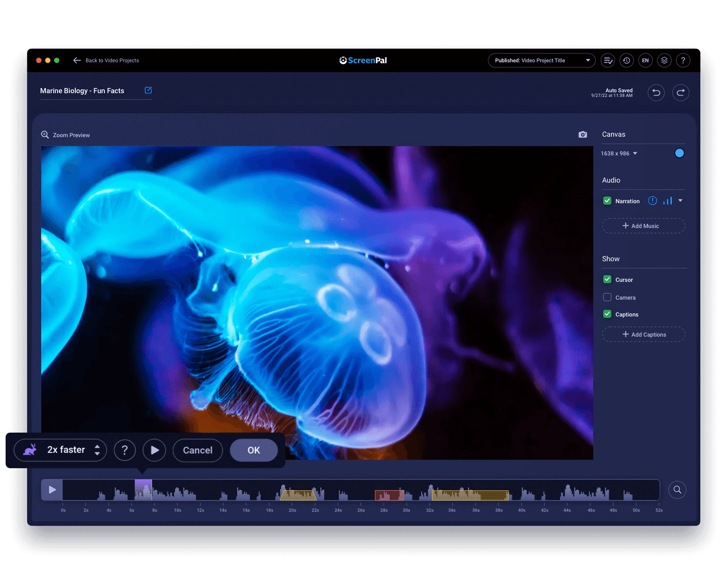The width and height of the screenshot is (728, 574).
Task: Open the Published Video Project Title dropdown
Action: coord(541,60)
